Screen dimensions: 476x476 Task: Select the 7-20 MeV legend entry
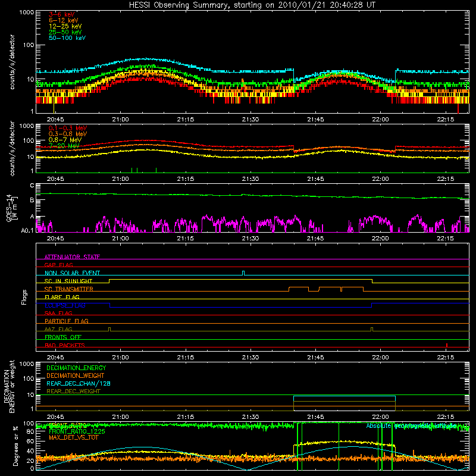[x=64, y=146]
